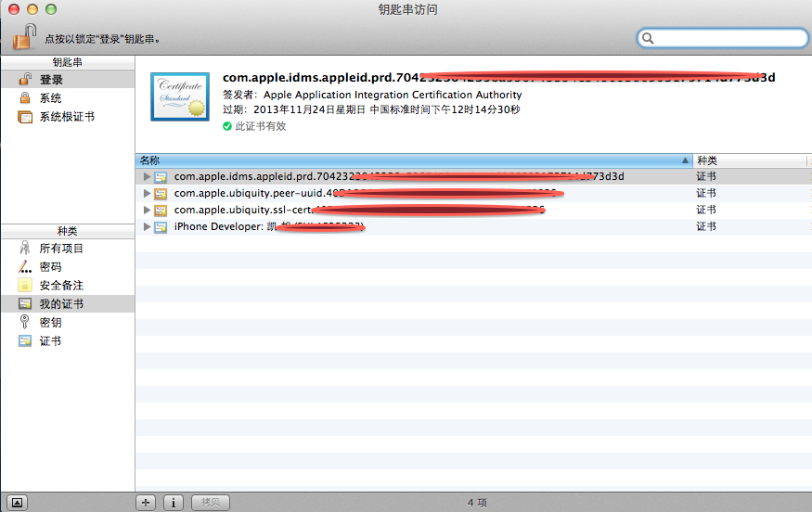Click the open padlock icon beside 登录
Viewport: 812px width, 512px height.
(x=25, y=79)
